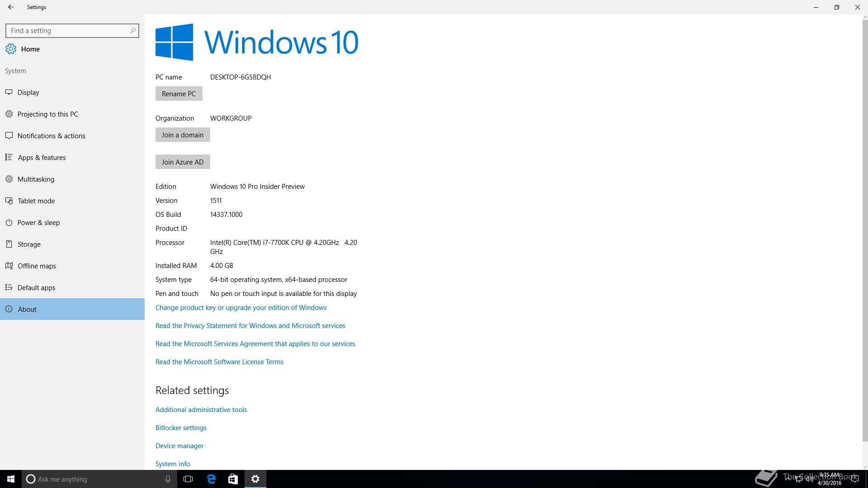Click the Multitasking icon in sidebar
The height and width of the screenshot is (488, 868).
tap(9, 179)
